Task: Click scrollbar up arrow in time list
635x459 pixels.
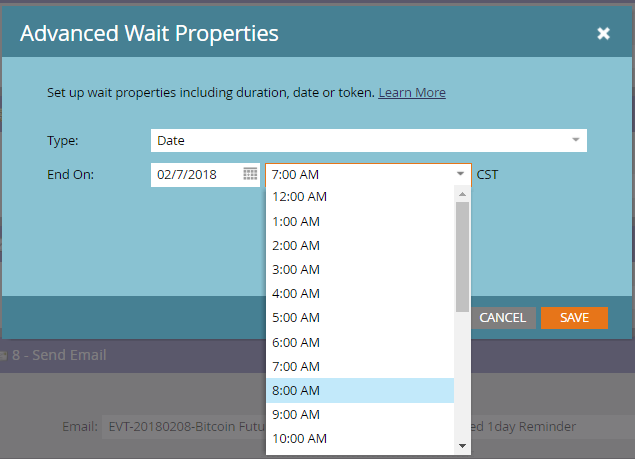Action: [x=462, y=194]
